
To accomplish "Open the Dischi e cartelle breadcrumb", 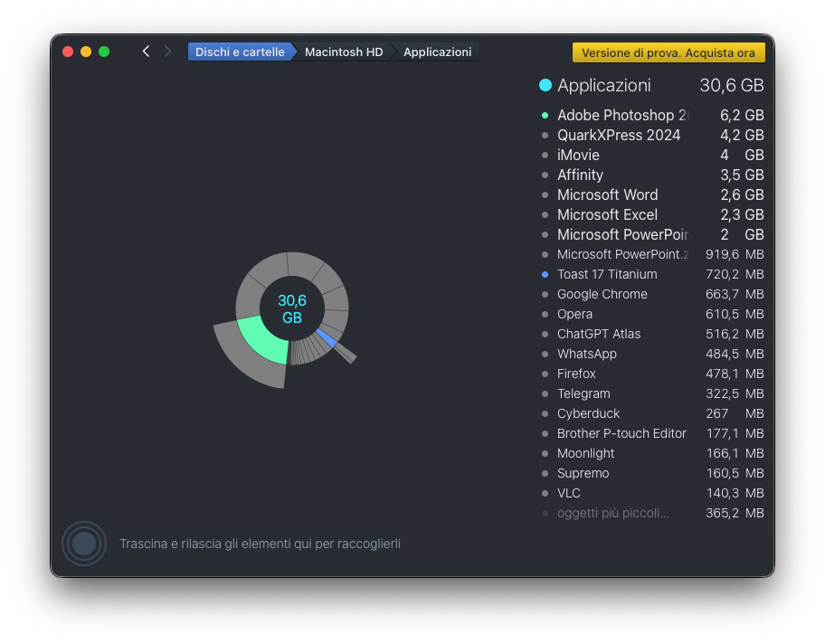I will coord(240,52).
